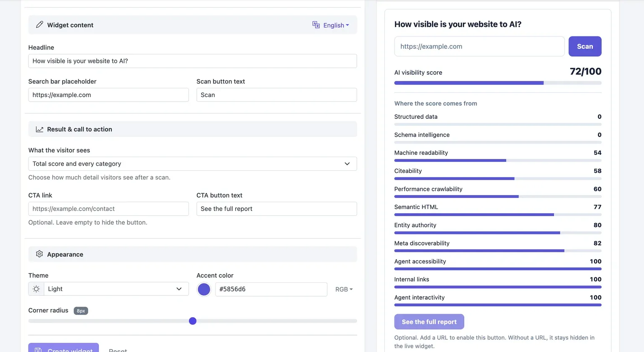The image size is (644, 352).
Task: Click the CTA link input field
Action: [x=108, y=209]
